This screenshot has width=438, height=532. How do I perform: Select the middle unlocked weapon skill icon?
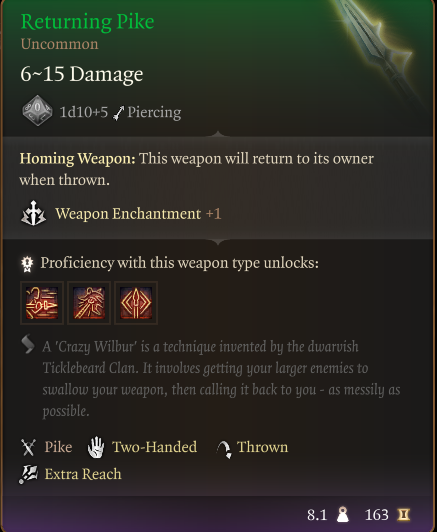click(89, 303)
